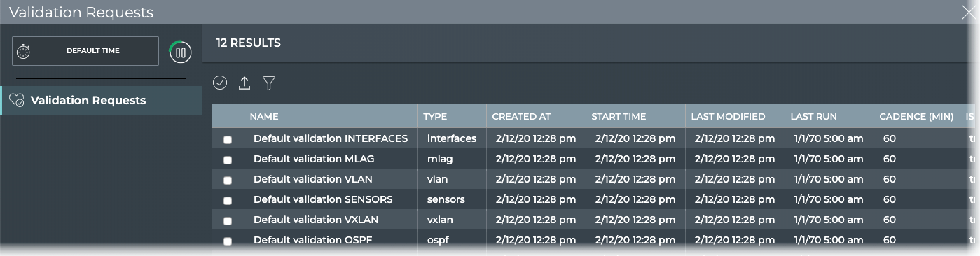This screenshot has height=256, width=980.
Task: Click the select-all checkmark icon
Action: click(x=220, y=83)
